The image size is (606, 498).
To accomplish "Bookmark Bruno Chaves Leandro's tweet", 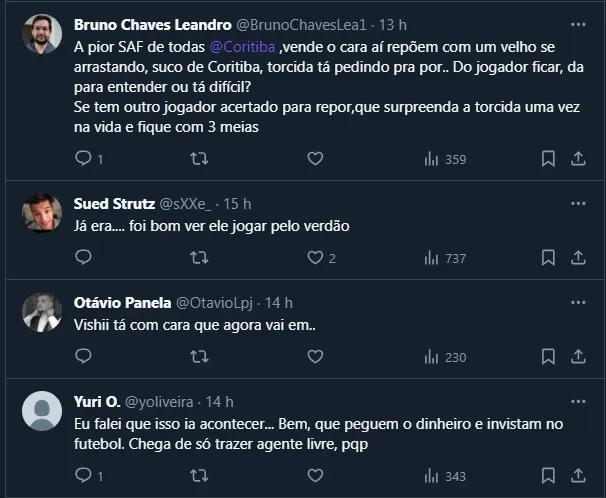I will pos(548,158).
